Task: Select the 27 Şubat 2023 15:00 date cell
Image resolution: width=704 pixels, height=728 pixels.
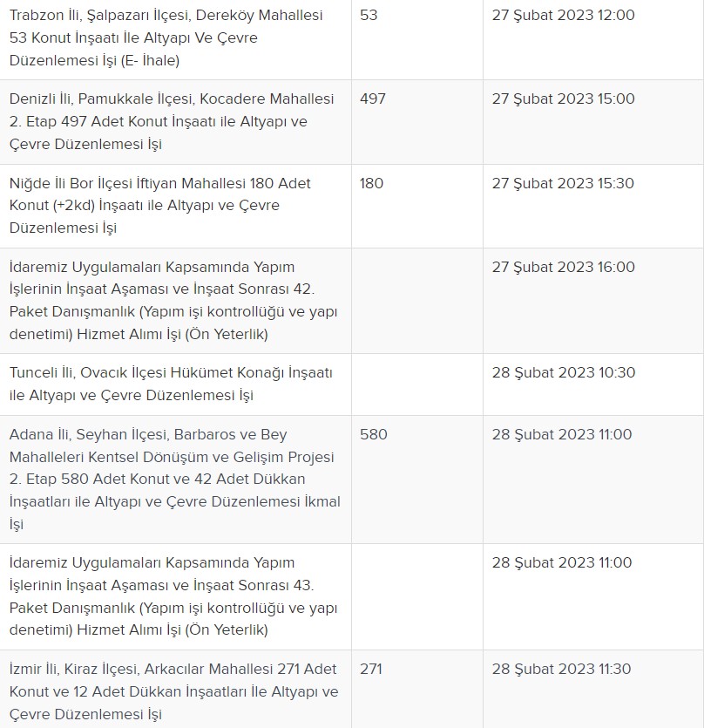Action: coord(563,99)
